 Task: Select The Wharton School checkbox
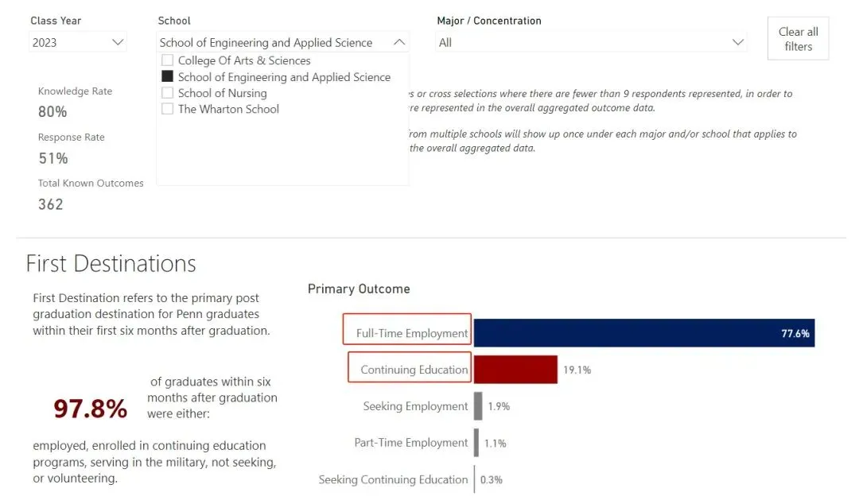tap(168, 109)
